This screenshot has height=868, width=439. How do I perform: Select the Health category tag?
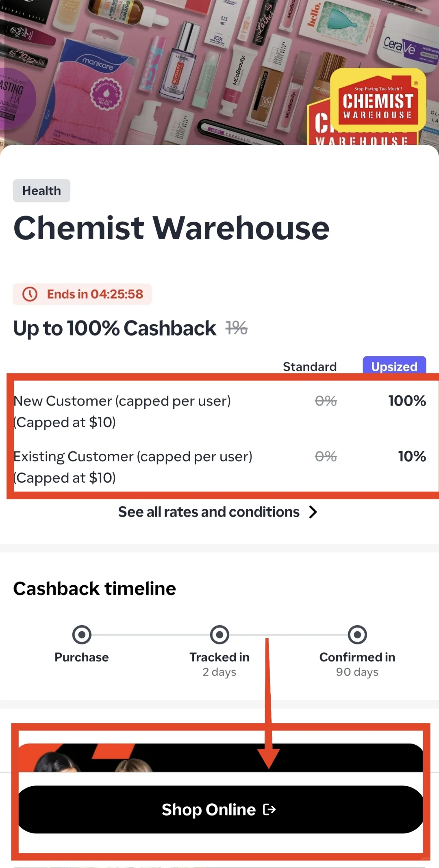[x=41, y=191]
